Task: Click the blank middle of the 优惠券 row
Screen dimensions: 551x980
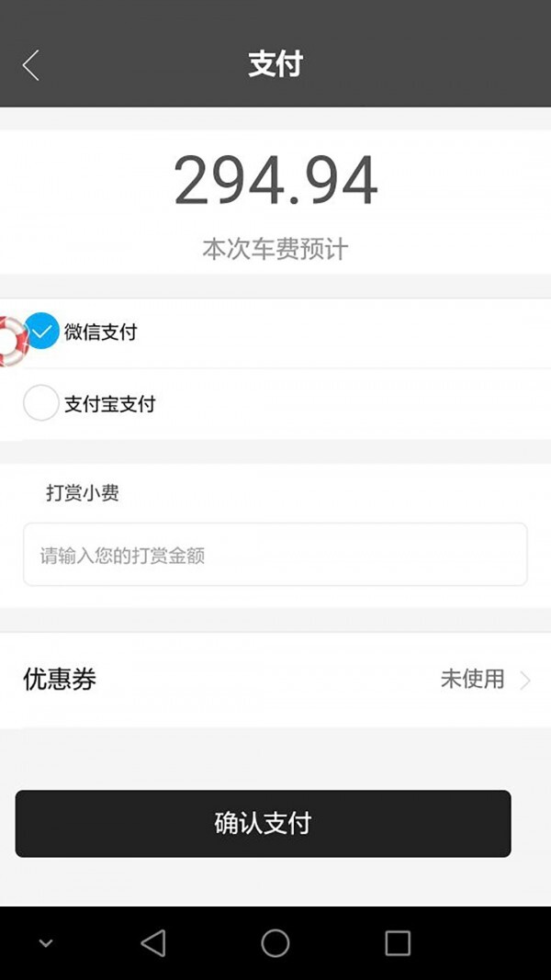Action: click(x=266, y=680)
